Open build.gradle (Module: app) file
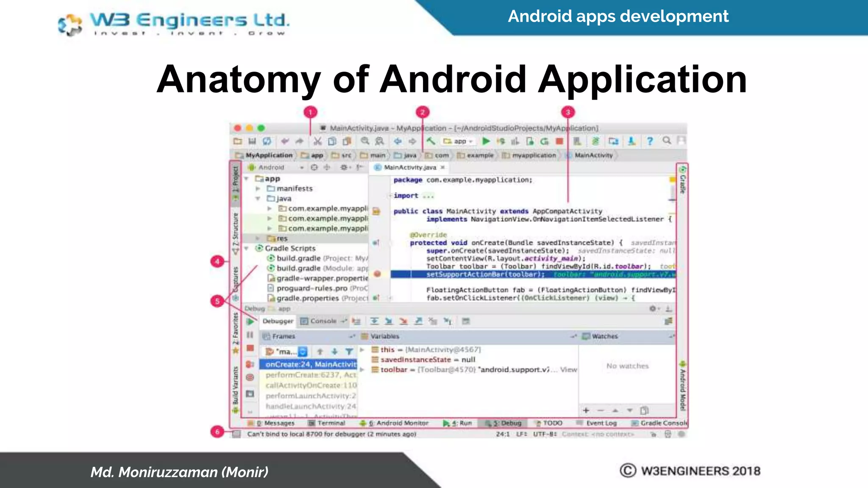868x488 pixels. click(x=317, y=268)
